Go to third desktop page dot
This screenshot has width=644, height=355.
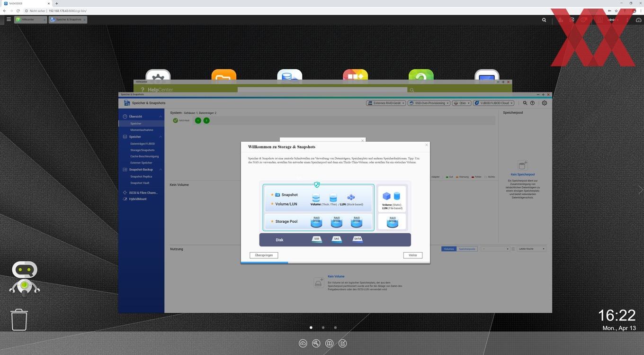(x=335, y=328)
